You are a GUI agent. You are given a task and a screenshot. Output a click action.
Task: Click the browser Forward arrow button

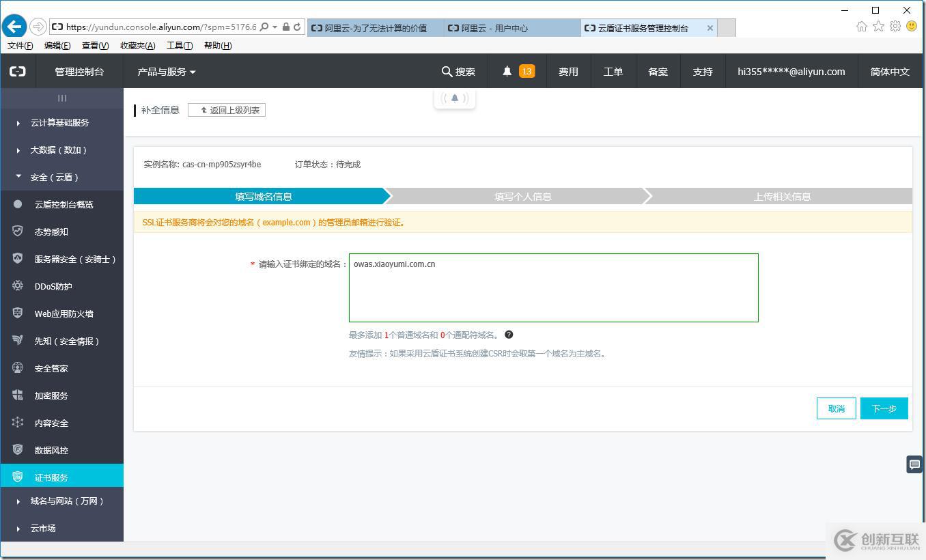pos(38,27)
